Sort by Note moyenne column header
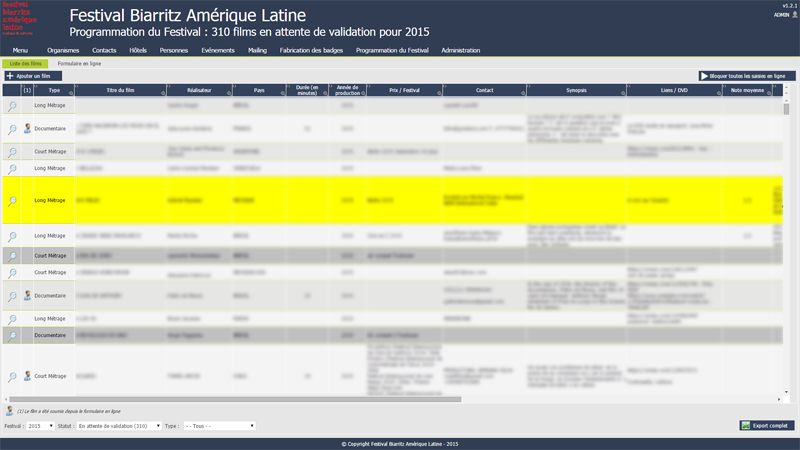The image size is (800, 450). tap(747, 90)
